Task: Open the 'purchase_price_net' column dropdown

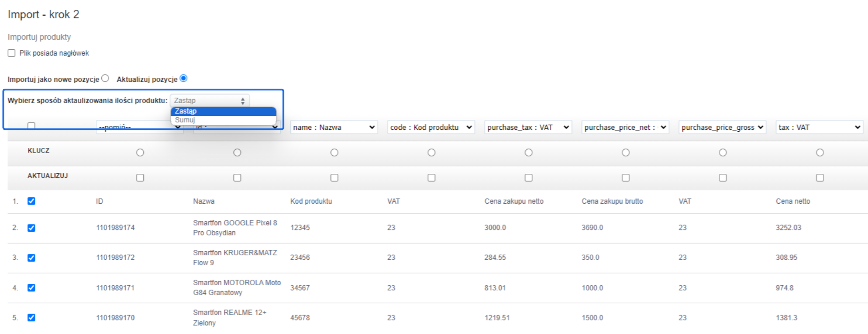Action: [x=625, y=127]
